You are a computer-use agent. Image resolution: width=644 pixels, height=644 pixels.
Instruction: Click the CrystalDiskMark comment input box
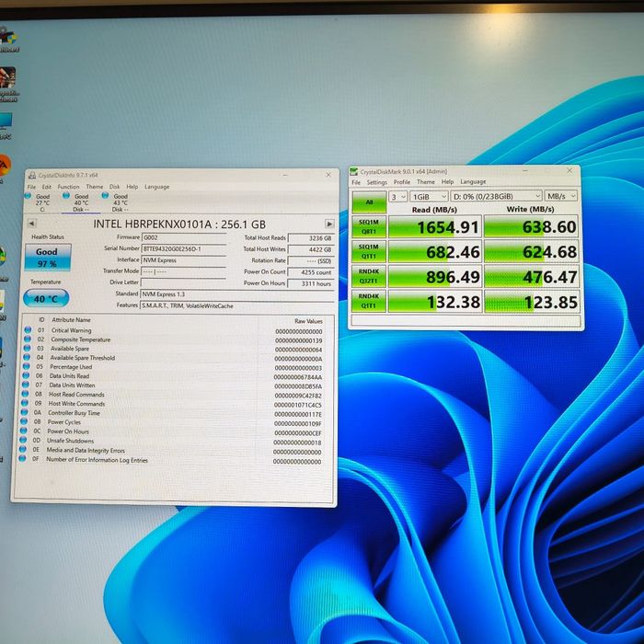click(x=466, y=320)
